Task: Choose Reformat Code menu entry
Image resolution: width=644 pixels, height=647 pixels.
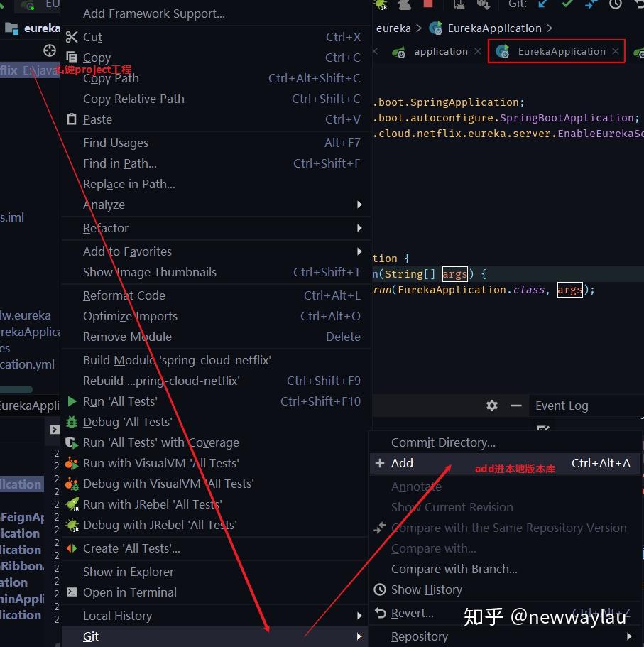Action: [216, 296]
